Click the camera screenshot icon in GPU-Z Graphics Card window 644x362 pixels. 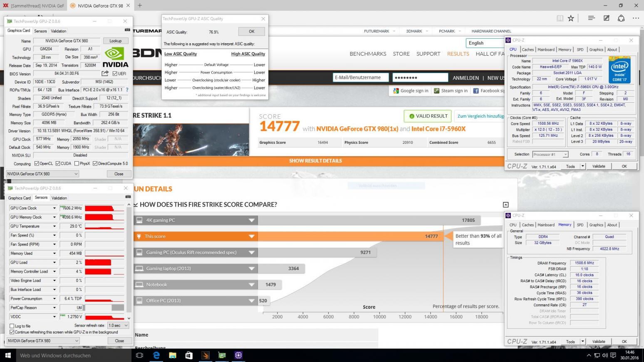click(127, 30)
